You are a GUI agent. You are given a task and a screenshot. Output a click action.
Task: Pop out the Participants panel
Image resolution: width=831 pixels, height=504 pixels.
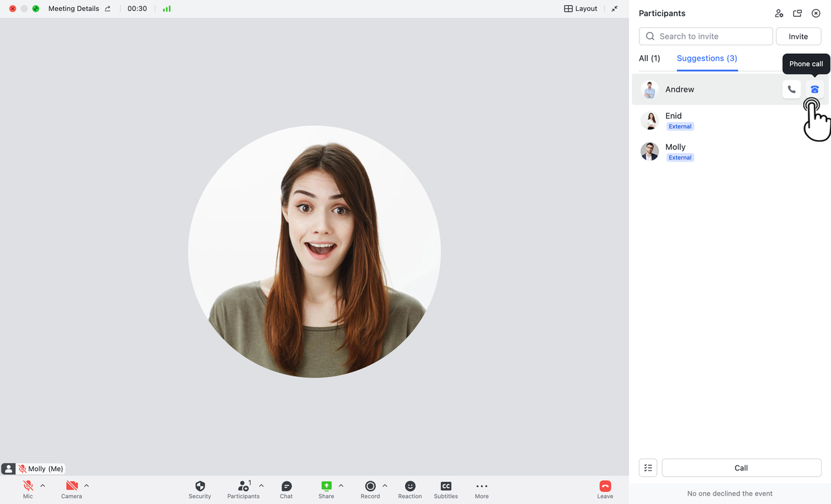pyautogui.click(x=797, y=13)
